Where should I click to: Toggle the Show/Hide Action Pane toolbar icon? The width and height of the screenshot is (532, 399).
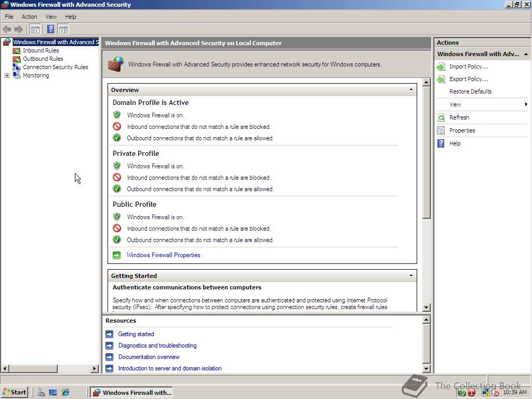(63, 30)
